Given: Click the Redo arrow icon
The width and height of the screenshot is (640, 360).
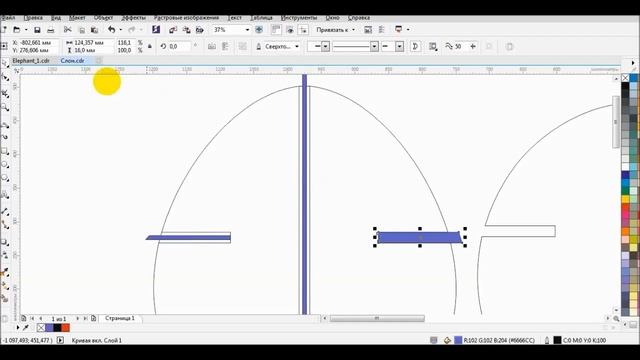Looking at the screenshot, I should (x=131, y=29).
